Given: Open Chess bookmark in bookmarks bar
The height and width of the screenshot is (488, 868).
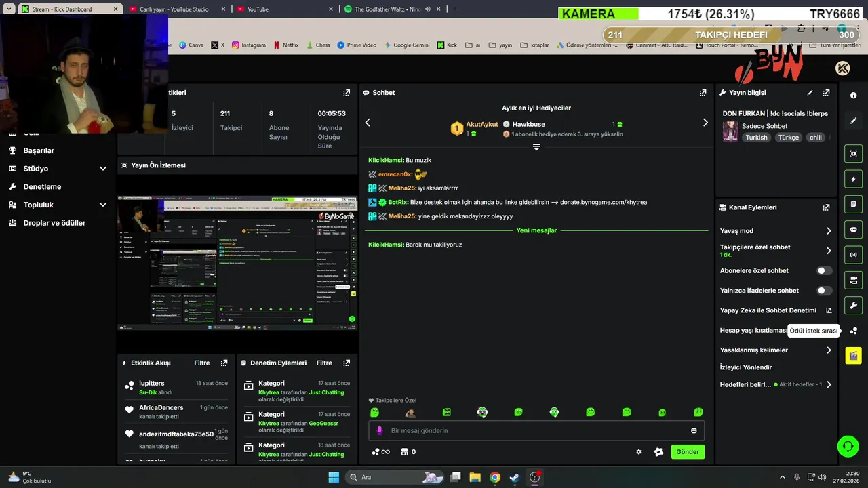Looking at the screenshot, I should 317,45.
